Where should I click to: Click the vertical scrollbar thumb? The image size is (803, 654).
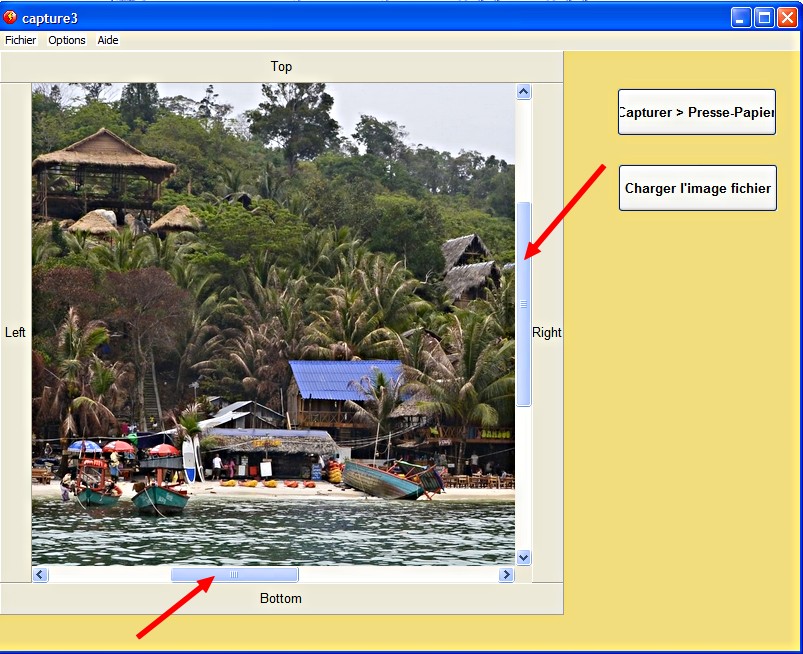point(523,304)
